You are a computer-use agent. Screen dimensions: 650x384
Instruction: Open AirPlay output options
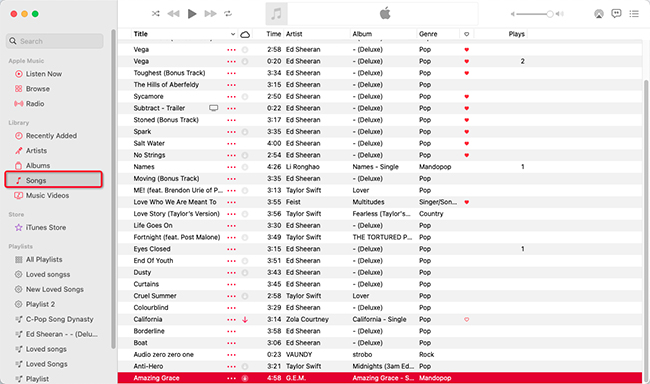click(x=599, y=14)
